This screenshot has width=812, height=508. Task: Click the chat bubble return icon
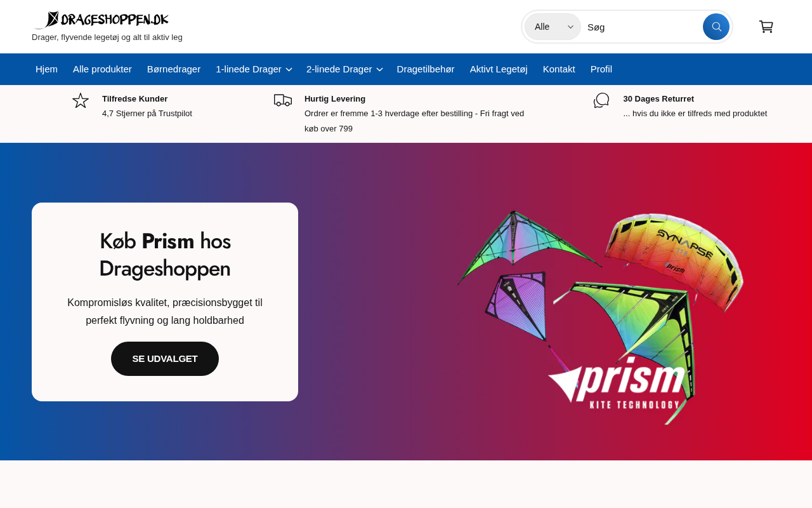pos(601,100)
